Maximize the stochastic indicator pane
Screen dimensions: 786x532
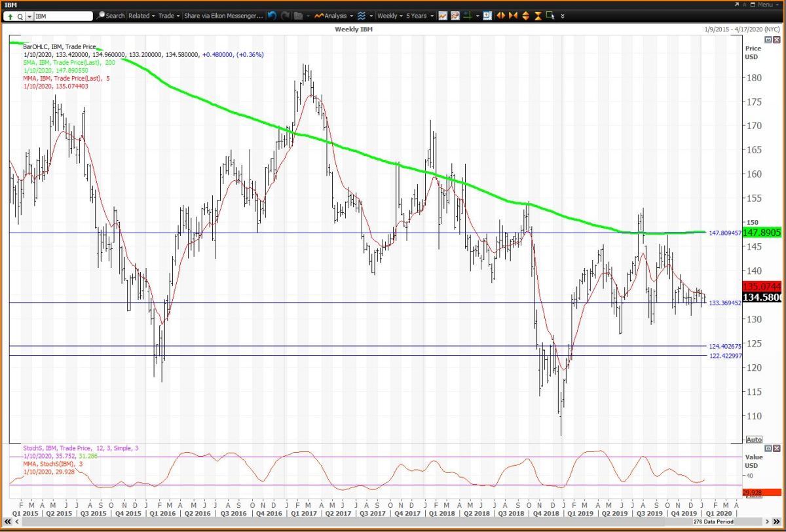768,448
